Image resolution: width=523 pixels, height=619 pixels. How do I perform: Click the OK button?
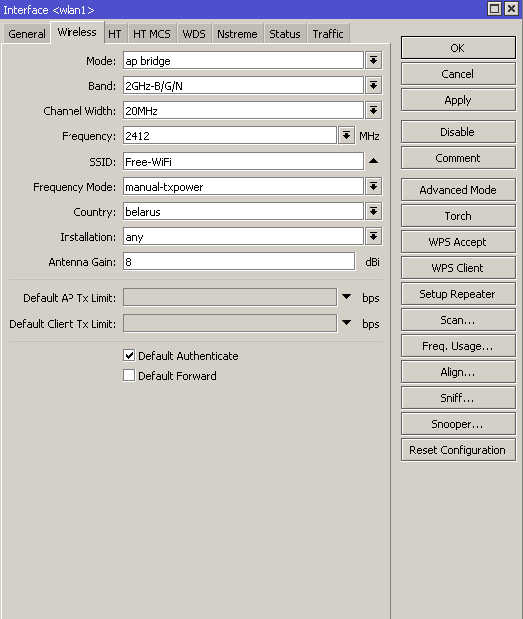pyautogui.click(x=458, y=48)
